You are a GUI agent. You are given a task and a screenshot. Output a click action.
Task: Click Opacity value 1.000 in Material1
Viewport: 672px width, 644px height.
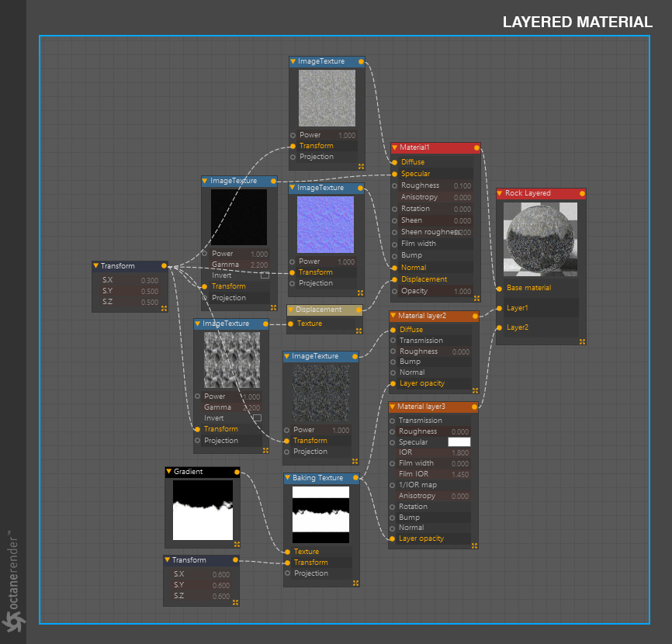click(462, 292)
